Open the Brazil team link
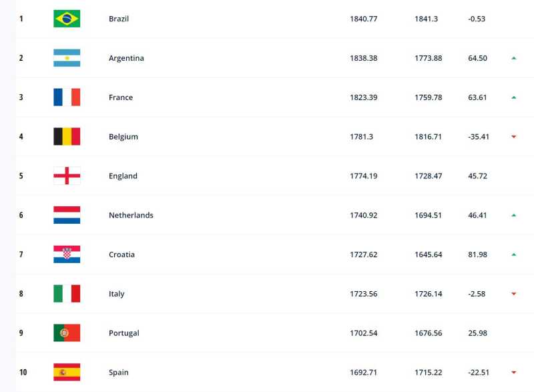 coord(119,19)
